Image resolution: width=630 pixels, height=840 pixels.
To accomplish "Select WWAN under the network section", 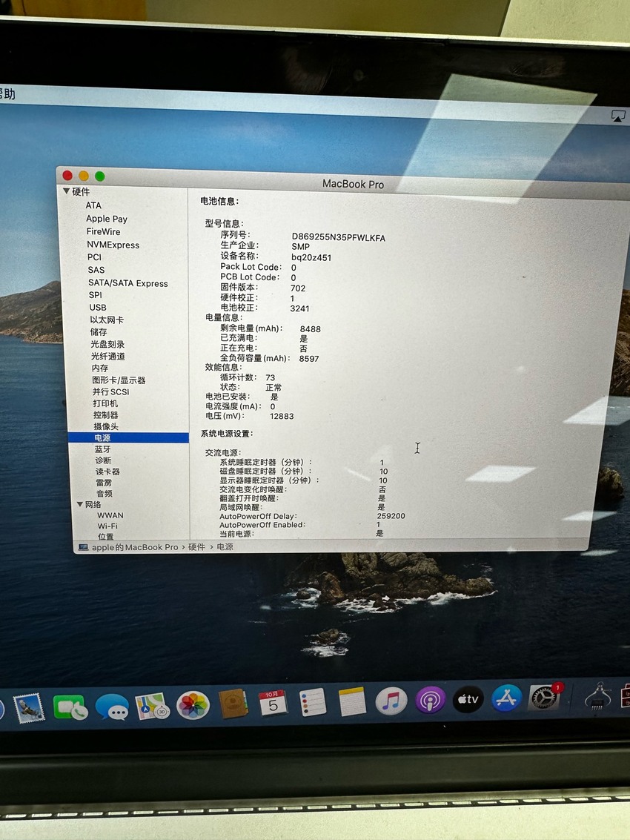I will 110,515.
